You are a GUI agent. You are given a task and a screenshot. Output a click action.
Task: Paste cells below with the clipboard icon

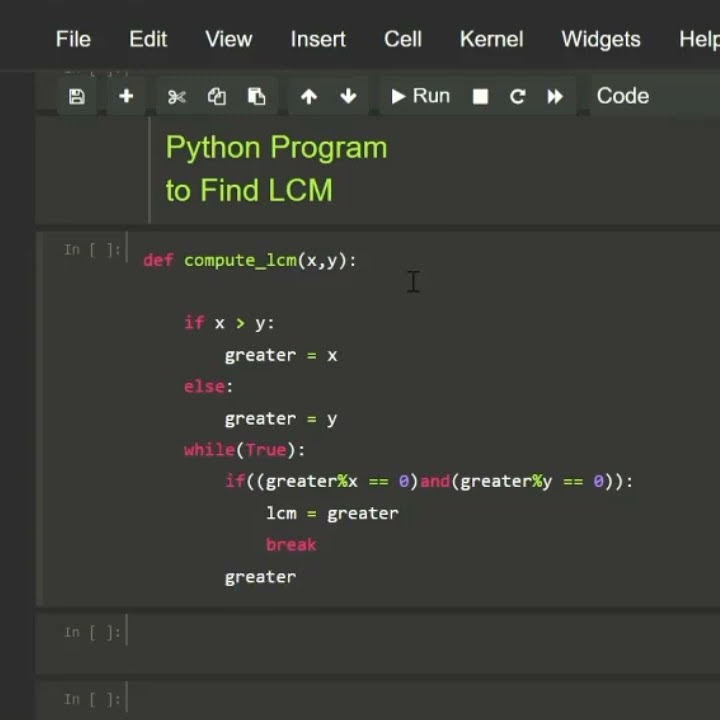pyautogui.click(x=257, y=96)
